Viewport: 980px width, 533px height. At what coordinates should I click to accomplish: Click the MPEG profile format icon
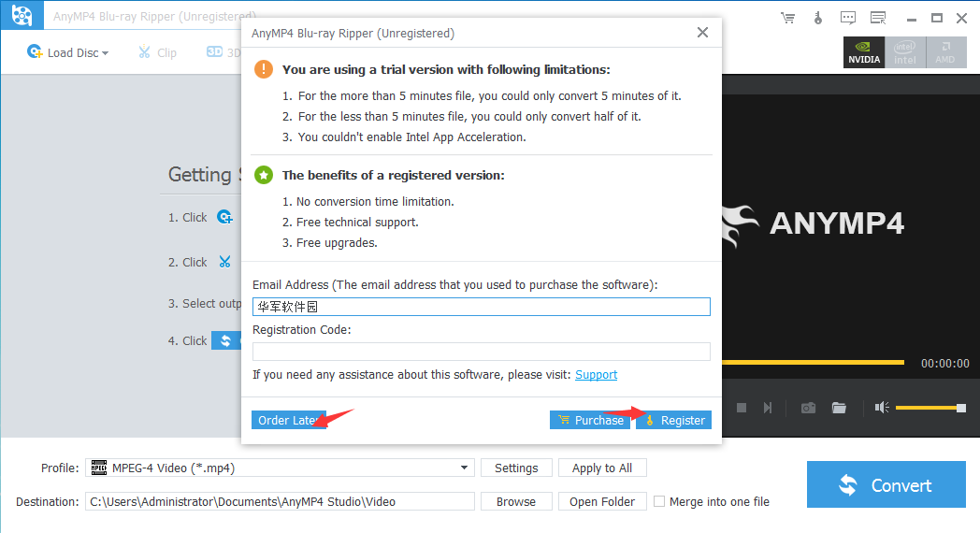pyautogui.click(x=99, y=468)
